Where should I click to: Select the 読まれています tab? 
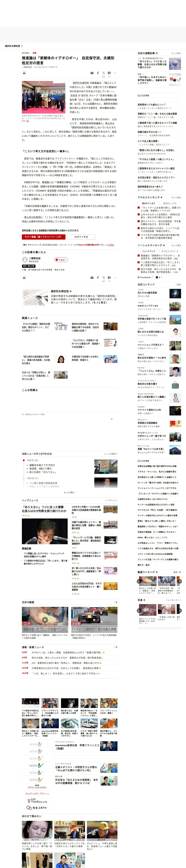(x=148, y=203)
